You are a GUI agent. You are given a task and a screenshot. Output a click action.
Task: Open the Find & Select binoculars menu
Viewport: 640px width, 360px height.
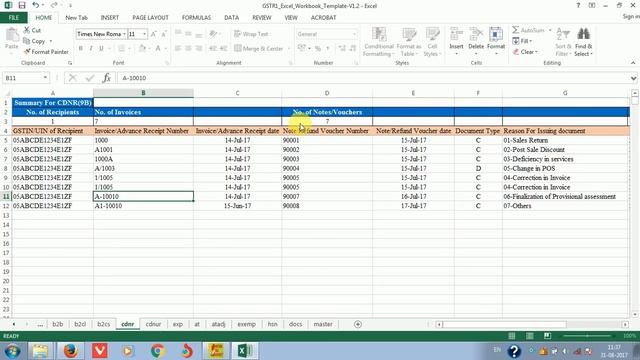(x=583, y=42)
